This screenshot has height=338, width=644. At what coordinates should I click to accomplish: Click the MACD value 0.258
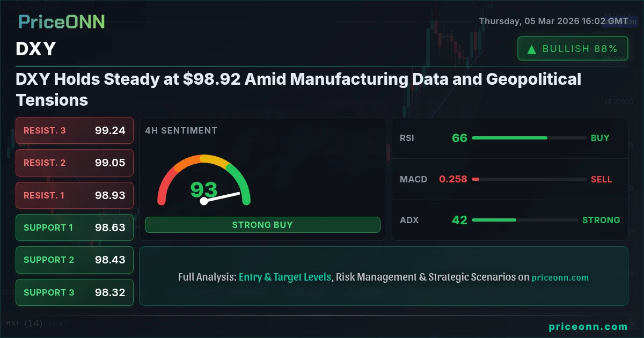click(453, 179)
